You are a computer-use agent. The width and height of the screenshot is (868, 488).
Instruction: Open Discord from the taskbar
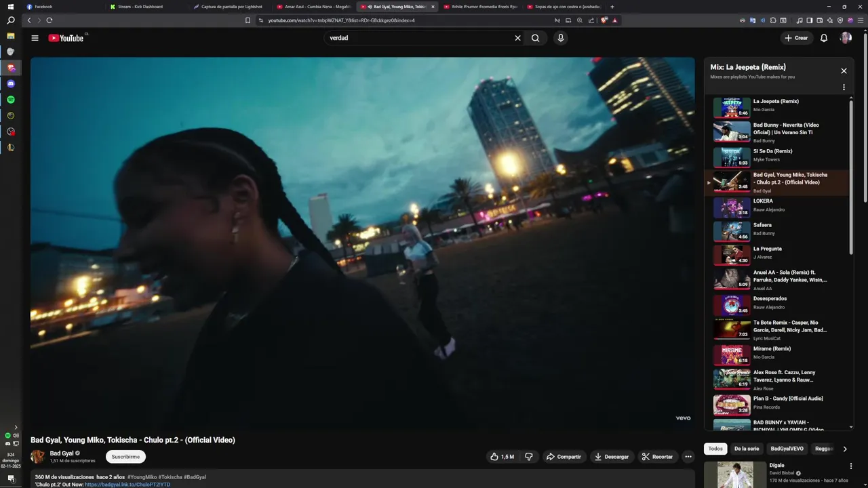[x=11, y=84]
